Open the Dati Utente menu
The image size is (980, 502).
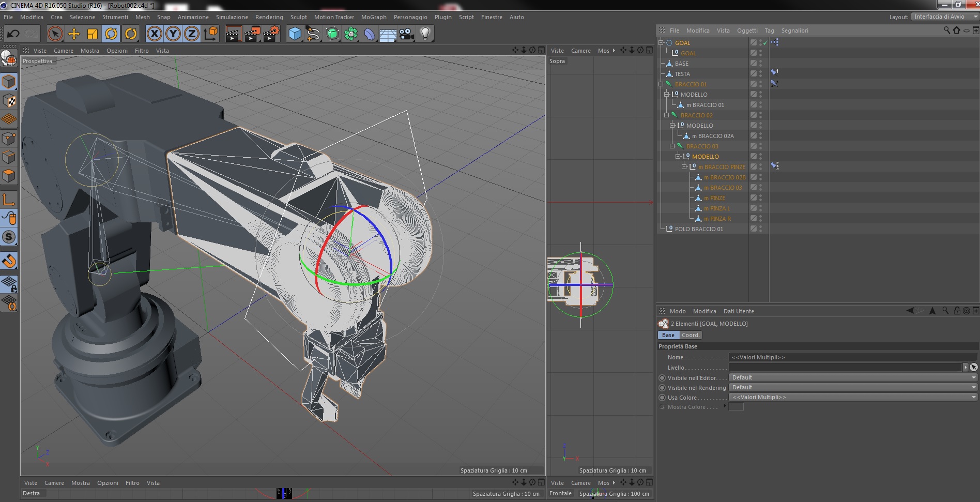tap(738, 311)
